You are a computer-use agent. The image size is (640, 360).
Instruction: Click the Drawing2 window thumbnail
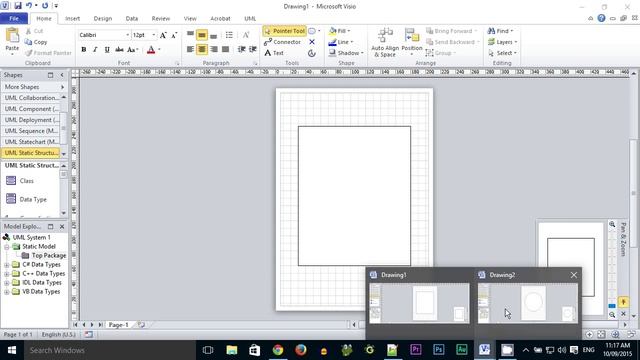coord(527,303)
